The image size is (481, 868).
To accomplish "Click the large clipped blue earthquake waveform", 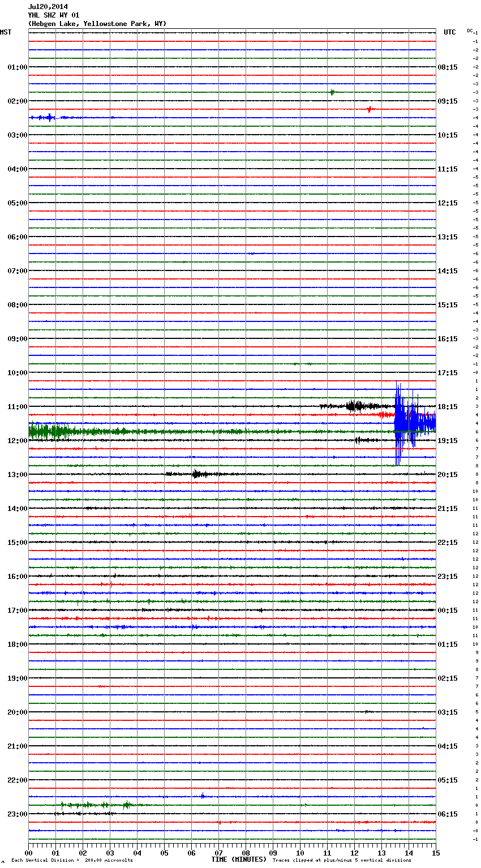I will [415, 423].
